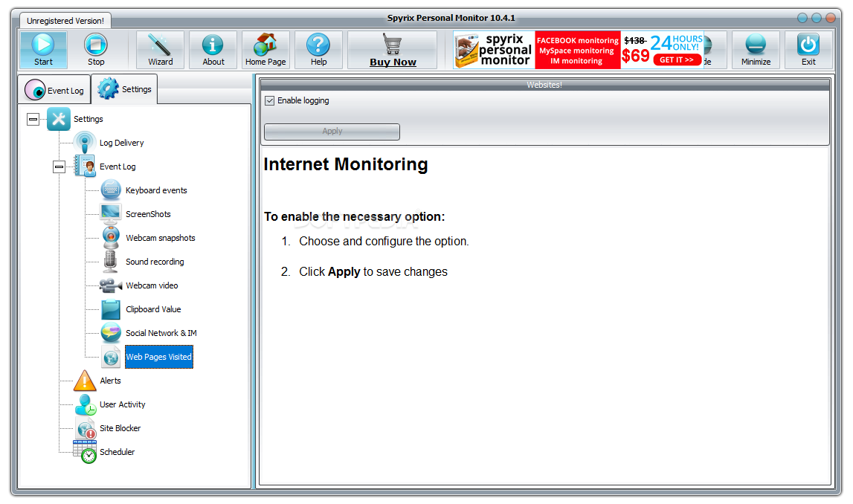Select Site Blocker in the tree

click(120, 428)
